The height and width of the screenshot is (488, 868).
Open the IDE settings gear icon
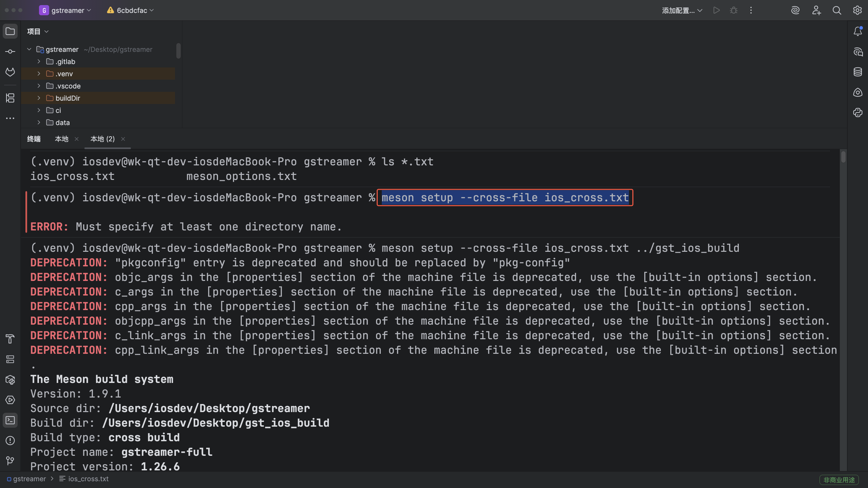(x=857, y=11)
